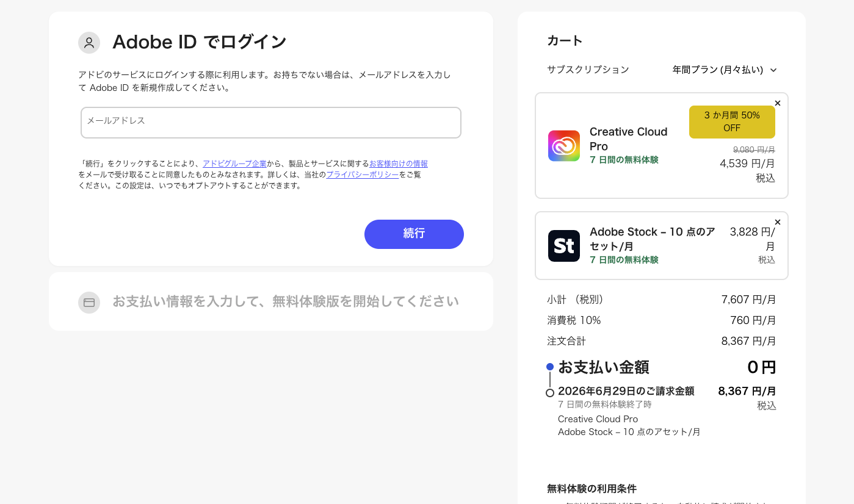Image resolution: width=854 pixels, height=504 pixels.
Task: Click the user profile icon beside Adobe ID heading
Action: (x=89, y=43)
